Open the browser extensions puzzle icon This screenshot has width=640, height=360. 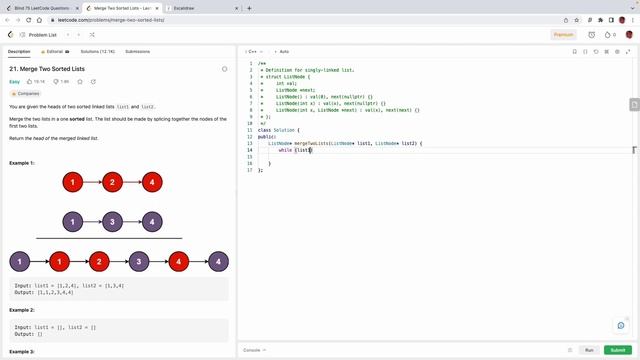pos(600,20)
